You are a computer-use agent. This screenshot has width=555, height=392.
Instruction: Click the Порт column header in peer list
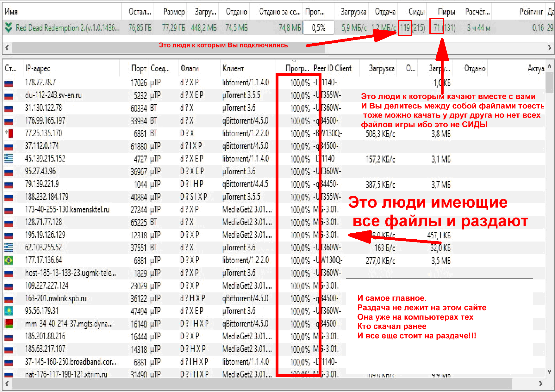pyautogui.click(x=139, y=68)
